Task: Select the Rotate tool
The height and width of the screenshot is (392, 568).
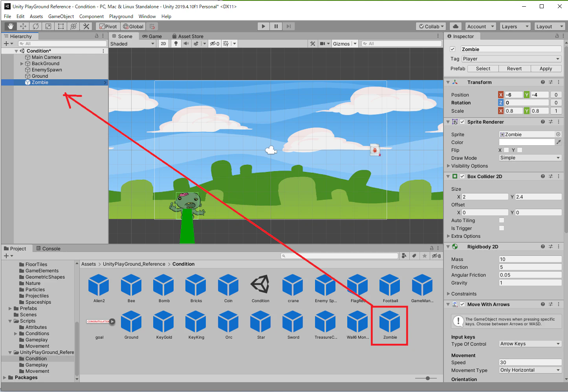Action: (36, 26)
